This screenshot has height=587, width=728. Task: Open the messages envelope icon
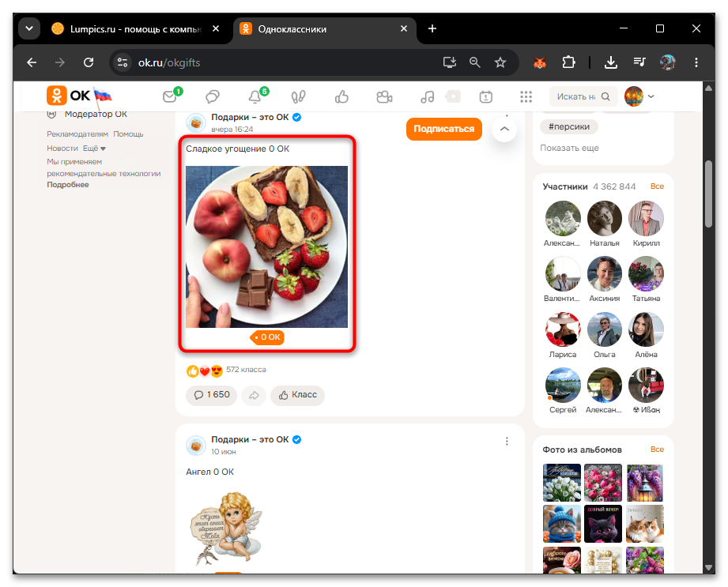click(x=170, y=96)
